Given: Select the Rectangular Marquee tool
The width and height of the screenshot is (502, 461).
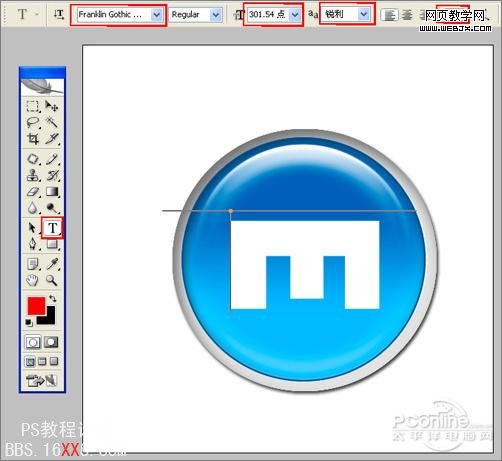Looking at the screenshot, I should (x=33, y=106).
